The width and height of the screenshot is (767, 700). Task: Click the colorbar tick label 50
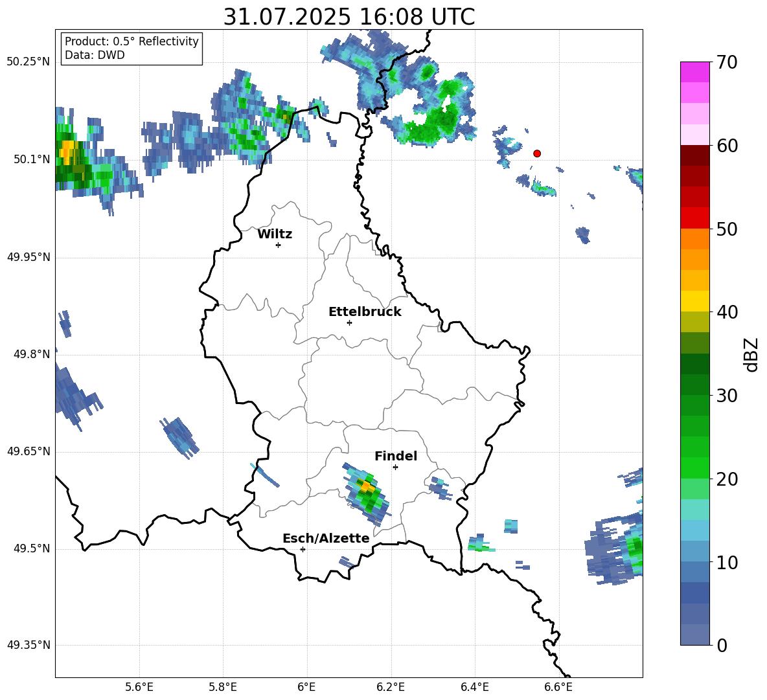[727, 229]
